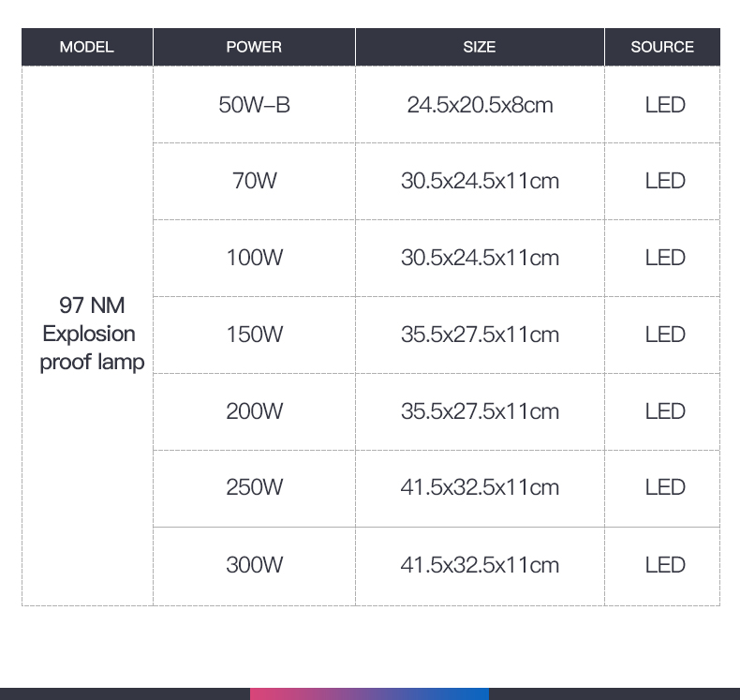Viewport: 740px width, 700px height.
Task: Select the 200W power cell
Action: pos(254,411)
